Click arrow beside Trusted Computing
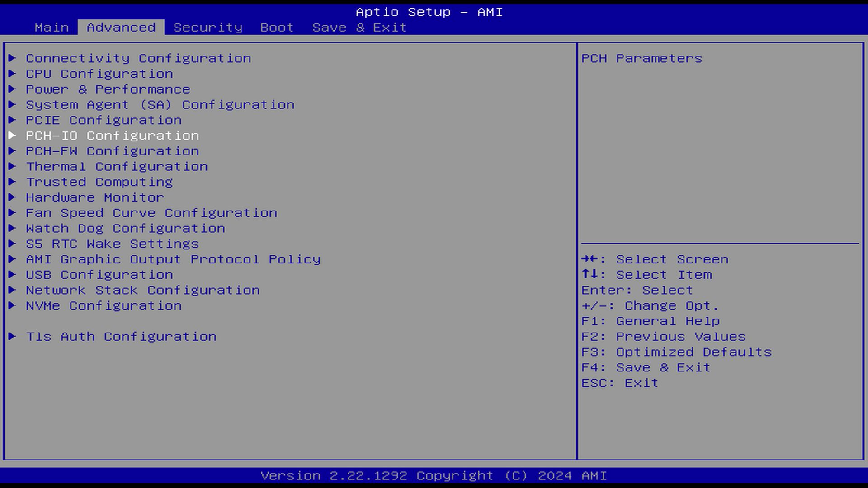Image resolution: width=868 pixels, height=488 pixels. [12, 182]
